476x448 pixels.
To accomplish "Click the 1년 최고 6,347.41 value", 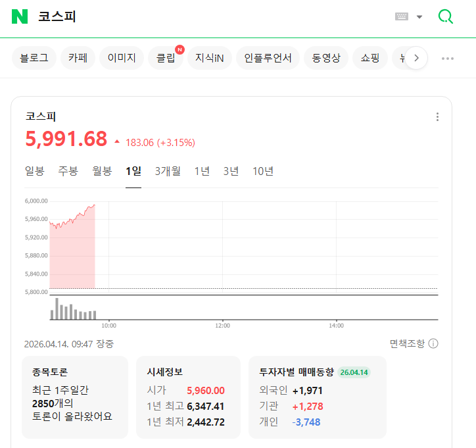I will click(x=206, y=406).
